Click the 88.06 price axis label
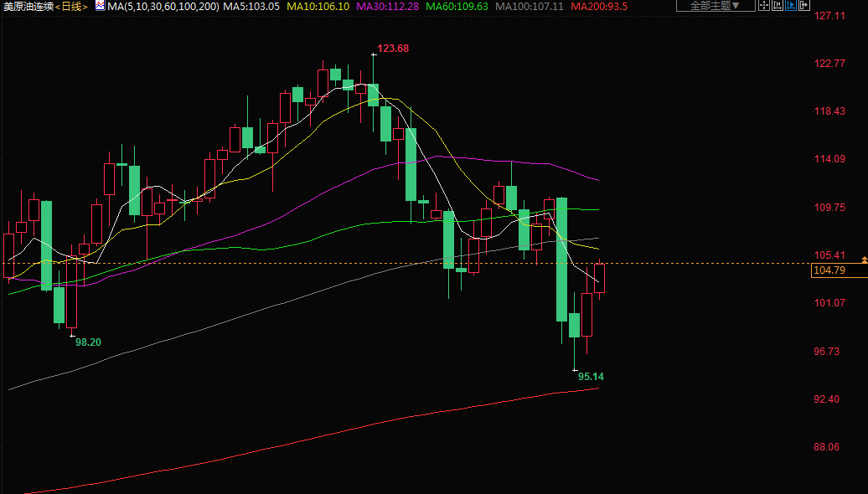 [x=826, y=447]
